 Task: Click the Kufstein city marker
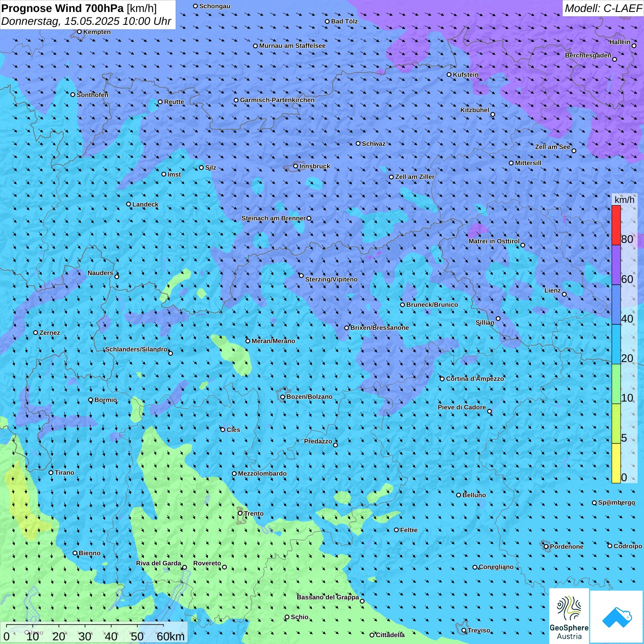[449, 75]
